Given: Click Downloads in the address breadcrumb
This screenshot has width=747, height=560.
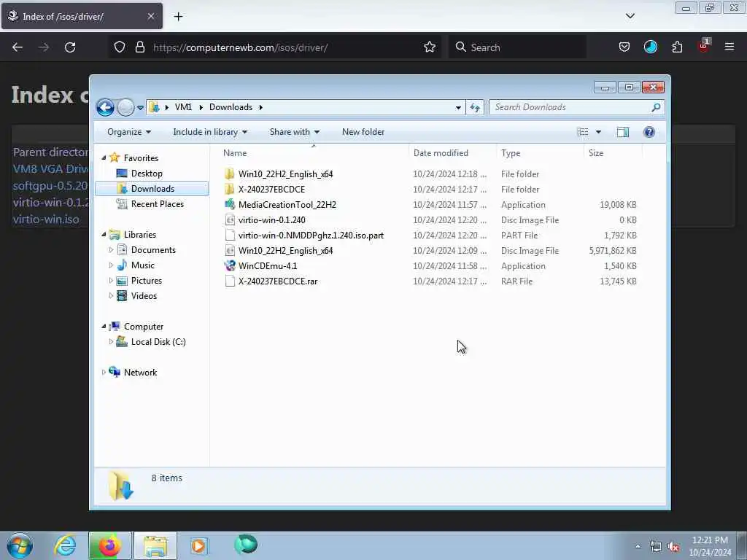Looking at the screenshot, I should 231,107.
